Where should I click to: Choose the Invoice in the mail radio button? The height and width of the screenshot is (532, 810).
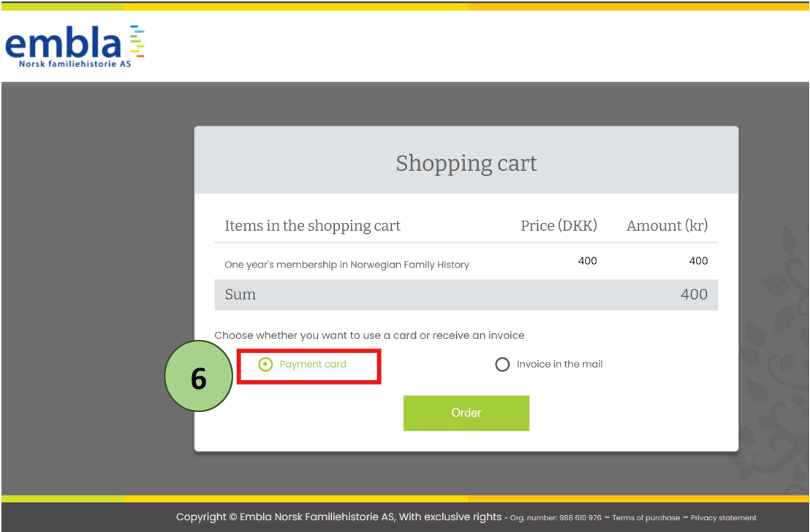coord(502,365)
